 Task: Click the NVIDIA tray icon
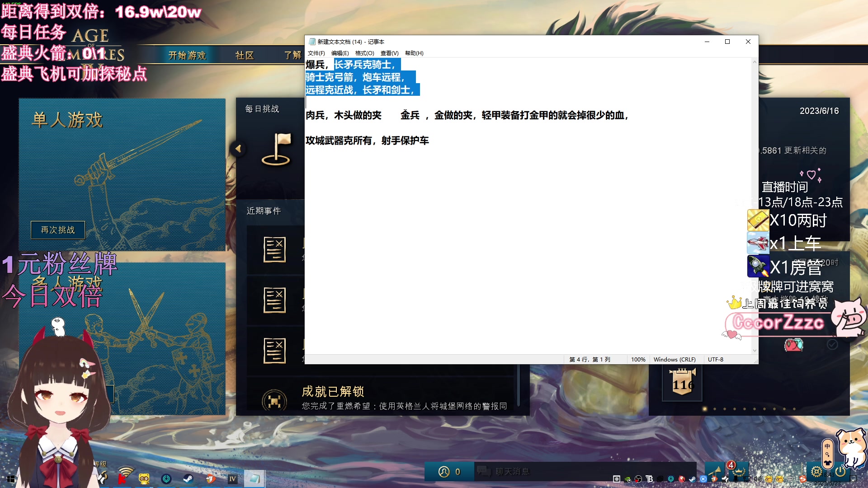point(627,479)
